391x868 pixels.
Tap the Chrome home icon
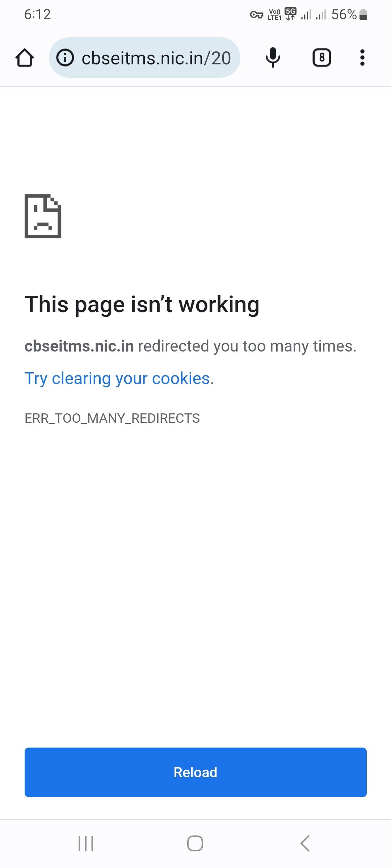pyautogui.click(x=25, y=58)
